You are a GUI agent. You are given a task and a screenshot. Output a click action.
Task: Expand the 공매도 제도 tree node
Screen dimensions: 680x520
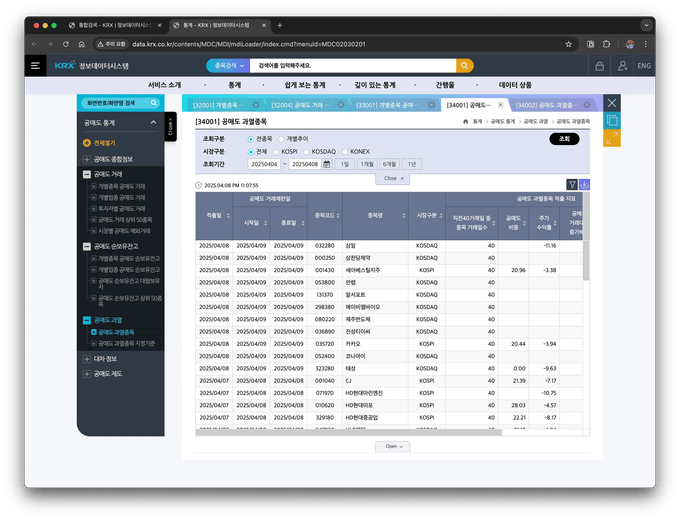coord(87,374)
